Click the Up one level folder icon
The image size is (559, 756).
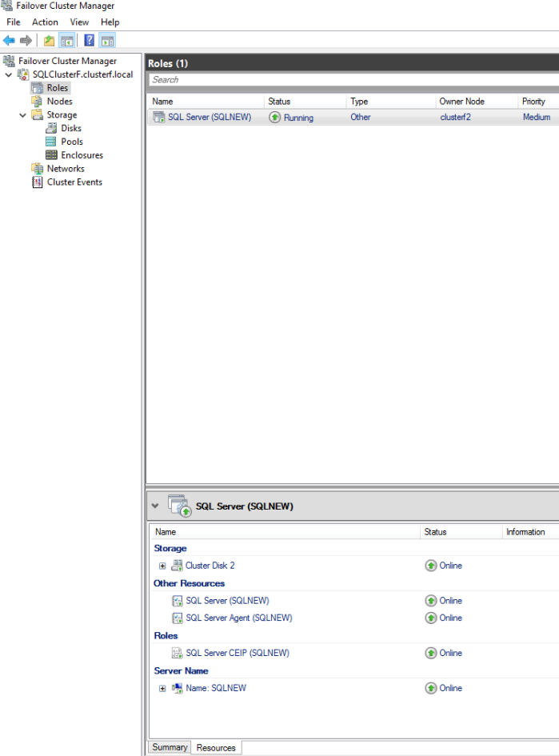click(49, 41)
